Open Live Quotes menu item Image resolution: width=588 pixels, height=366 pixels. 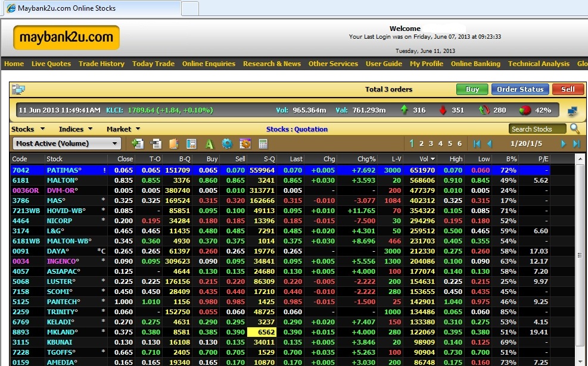(x=51, y=64)
